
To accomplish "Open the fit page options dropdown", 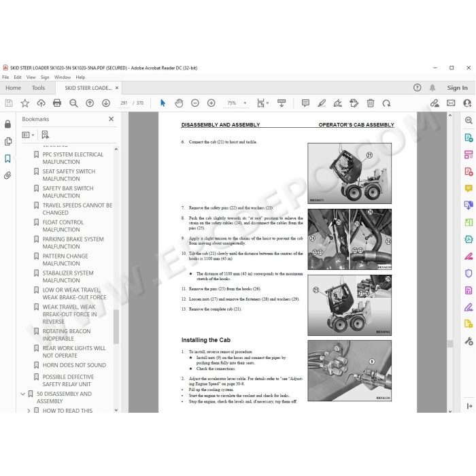I will coord(267,103).
